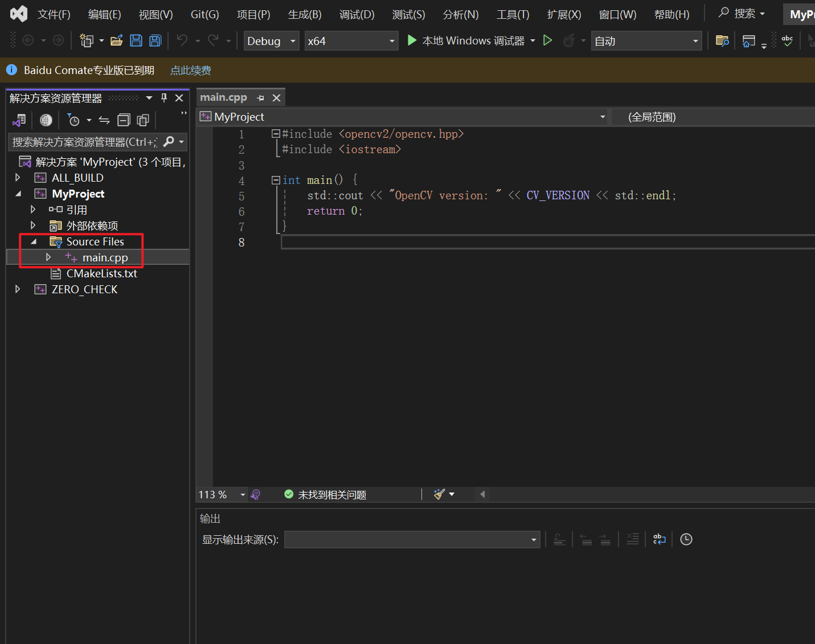Expand the ALL_BUILD project node

(x=18, y=178)
